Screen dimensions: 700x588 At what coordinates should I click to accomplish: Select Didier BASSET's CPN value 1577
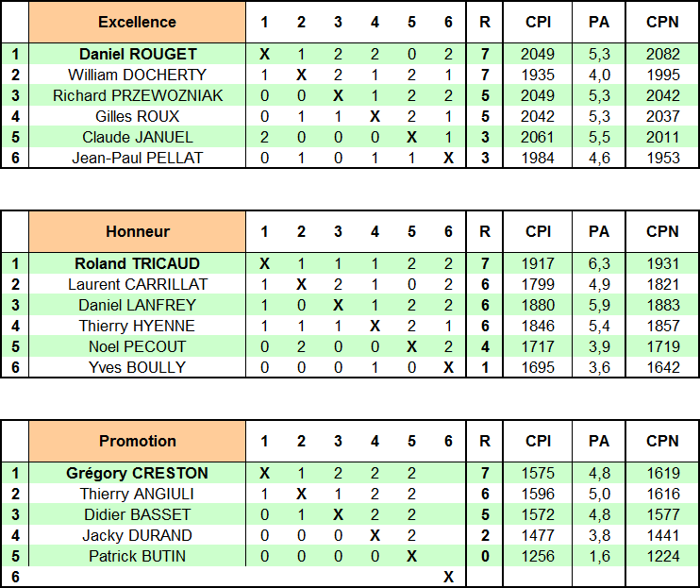(x=663, y=514)
